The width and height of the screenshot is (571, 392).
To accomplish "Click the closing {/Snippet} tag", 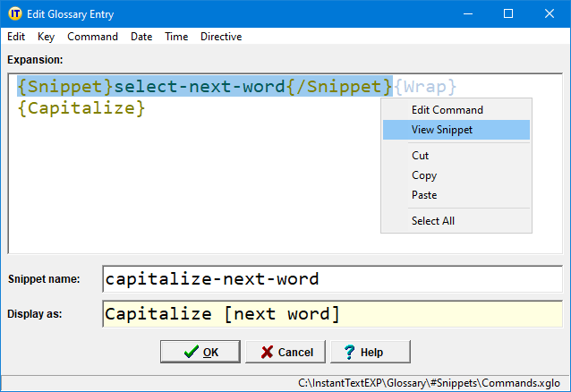I will (339, 87).
